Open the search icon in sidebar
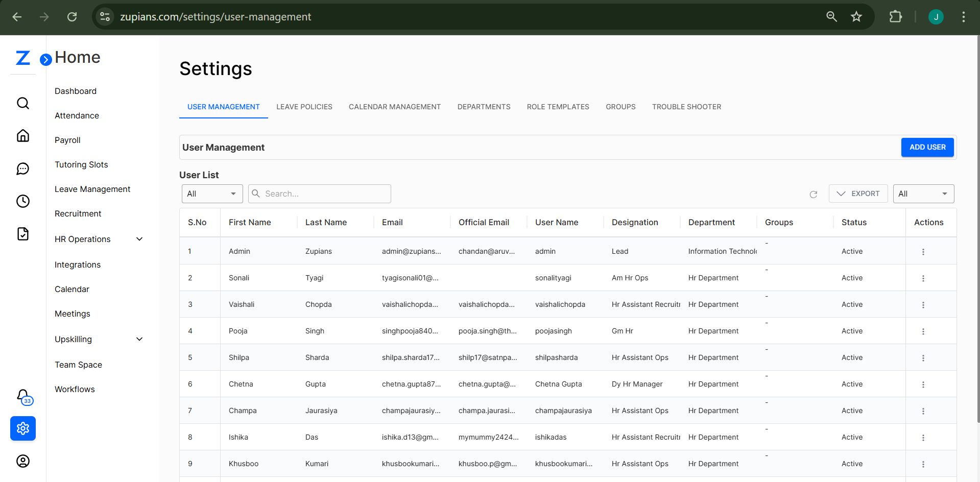 [x=23, y=103]
